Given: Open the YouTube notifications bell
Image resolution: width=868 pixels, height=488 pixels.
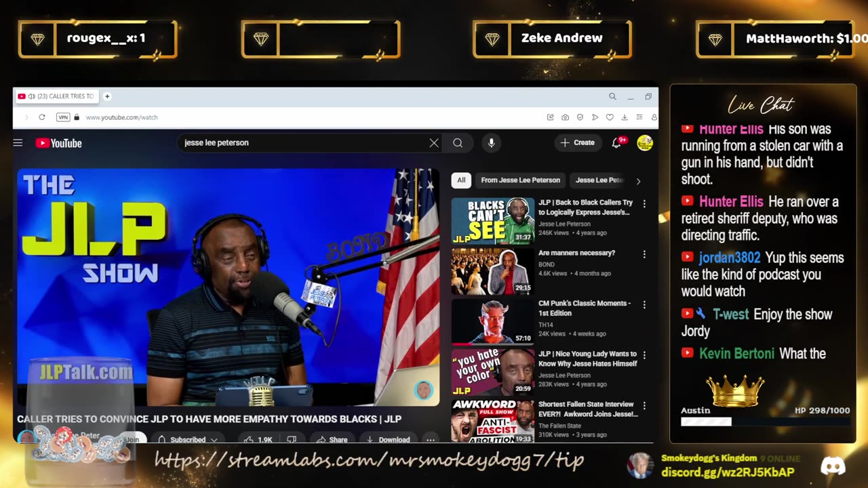Looking at the screenshot, I should tap(616, 142).
